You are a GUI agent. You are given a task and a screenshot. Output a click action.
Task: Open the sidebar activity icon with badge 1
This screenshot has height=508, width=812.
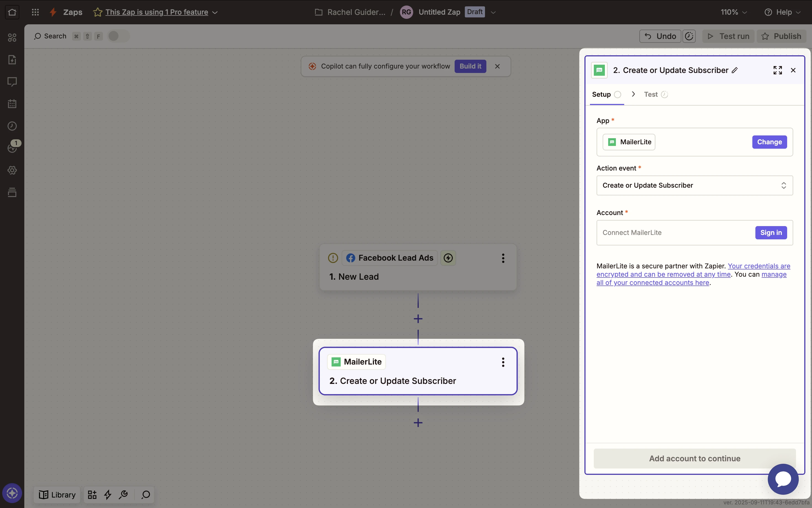pyautogui.click(x=13, y=147)
